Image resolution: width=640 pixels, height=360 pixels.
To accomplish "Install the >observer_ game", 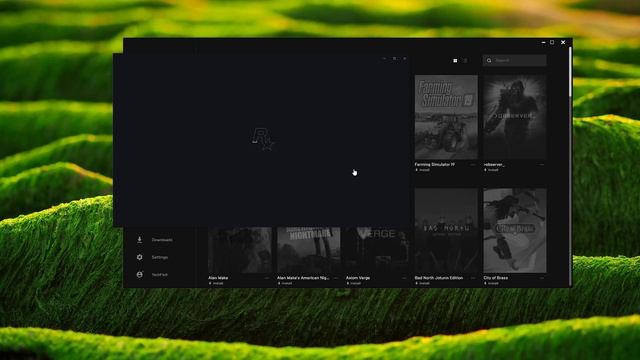I will [491, 170].
